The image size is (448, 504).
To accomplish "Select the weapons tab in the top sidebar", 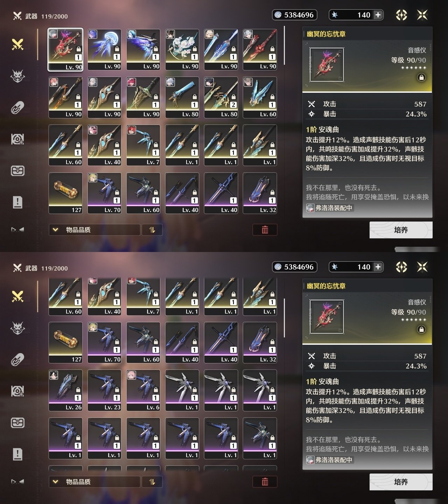I will pos(17,45).
